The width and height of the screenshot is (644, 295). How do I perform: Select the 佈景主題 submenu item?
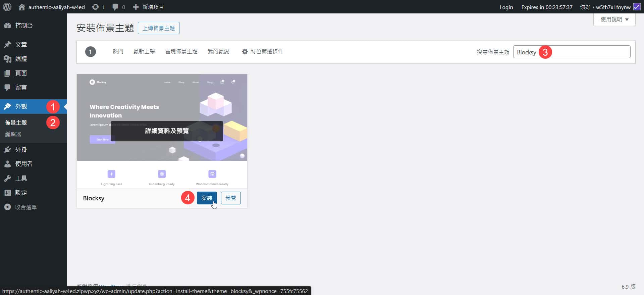coord(16,122)
